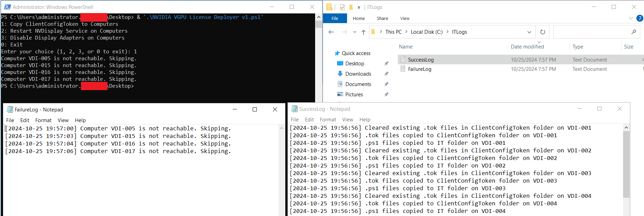This screenshot has width=644, height=216.
Task: Click the PowerShell window title icon
Action: [x=7, y=7]
